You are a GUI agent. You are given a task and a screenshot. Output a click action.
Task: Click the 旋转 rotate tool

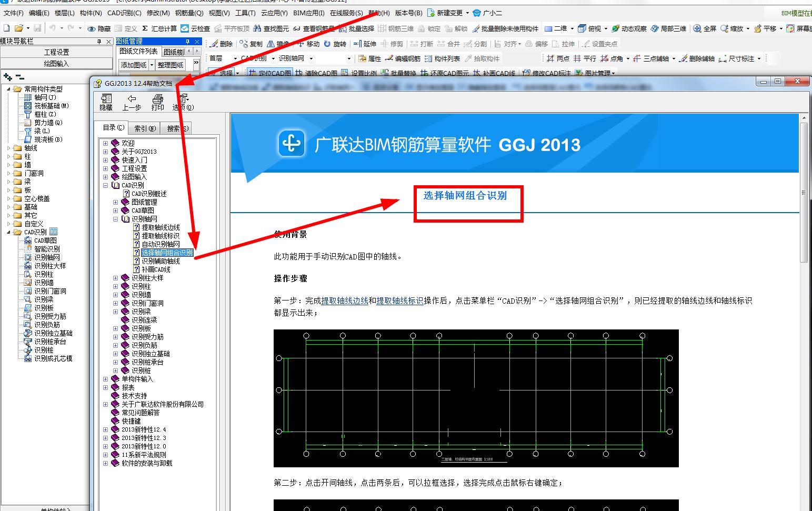tap(335, 44)
